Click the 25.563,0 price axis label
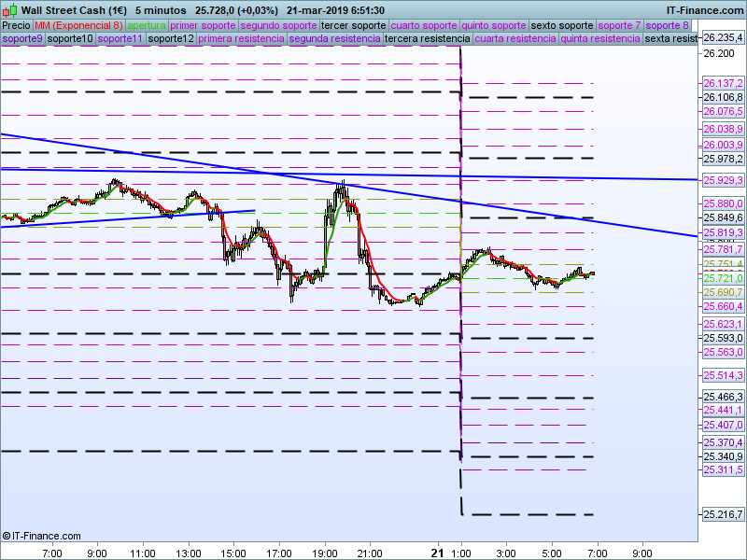This screenshot has height=560, width=747. (x=723, y=352)
